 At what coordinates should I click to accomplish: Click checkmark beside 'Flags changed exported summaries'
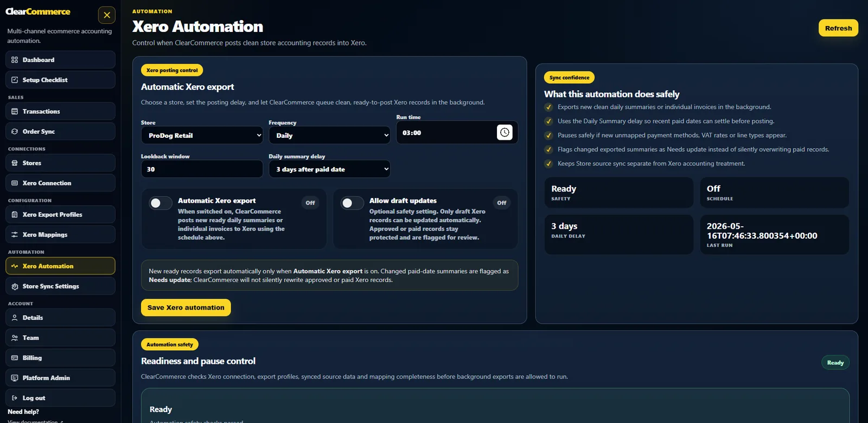coord(548,149)
